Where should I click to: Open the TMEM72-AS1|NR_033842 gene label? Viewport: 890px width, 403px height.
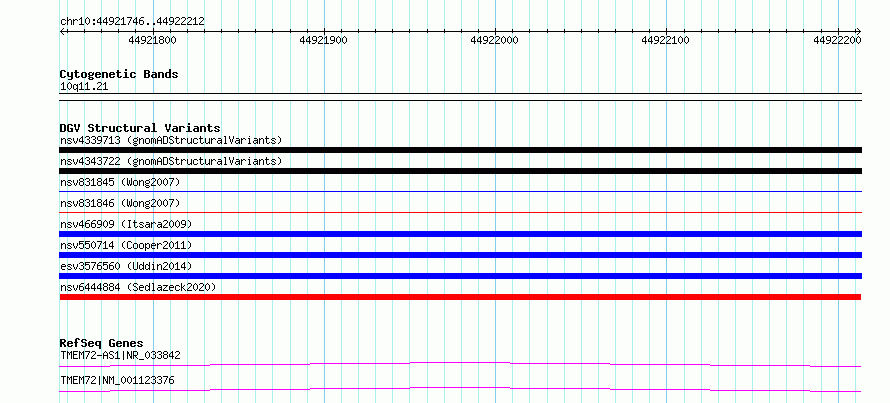[x=120, y=356]
